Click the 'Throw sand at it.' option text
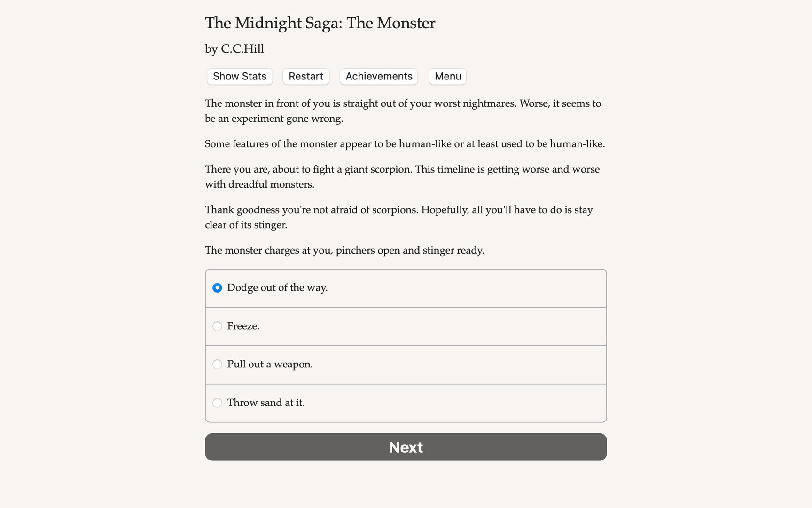812x508 pixels. pos(266,403)
